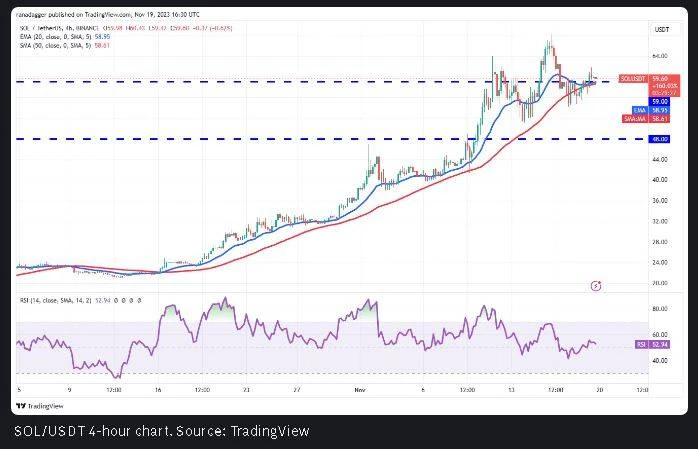Viewport: 698px width, 449px height.
Task: Click the 59.60 current price label
Action: coord(660,79)
